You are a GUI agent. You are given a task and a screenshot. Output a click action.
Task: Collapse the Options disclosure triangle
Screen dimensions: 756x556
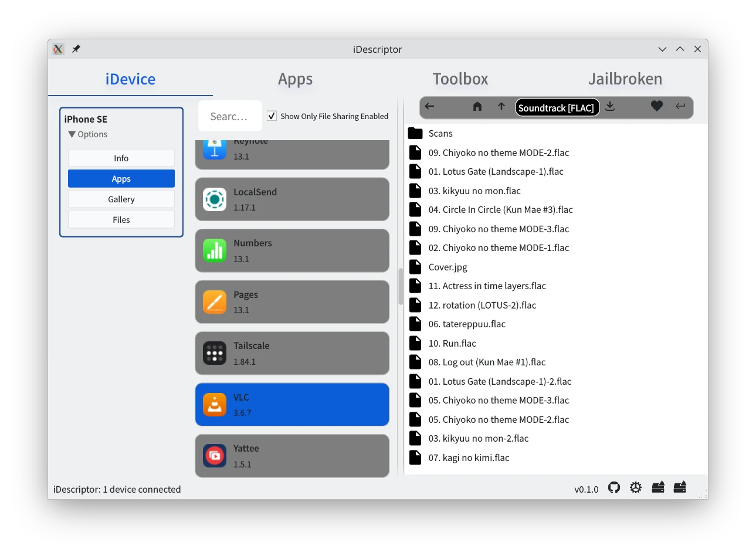click(72, 134)
